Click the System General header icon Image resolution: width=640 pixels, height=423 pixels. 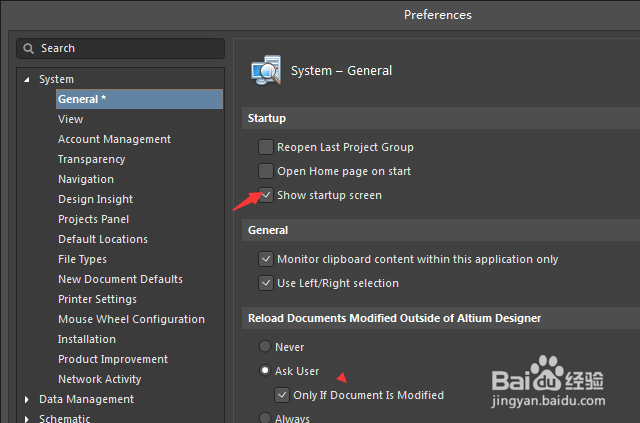pos(265,70)
